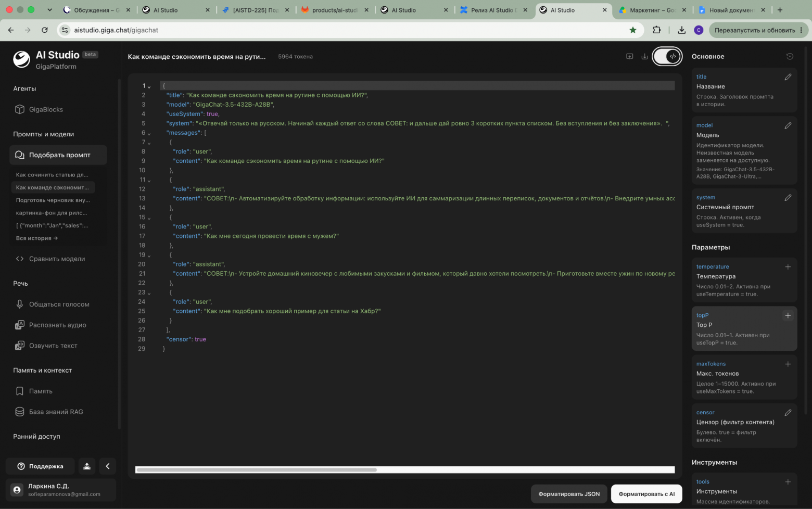Fold the message object at line 7
This screenshot has width=812, height=509.
click(149, 143)
